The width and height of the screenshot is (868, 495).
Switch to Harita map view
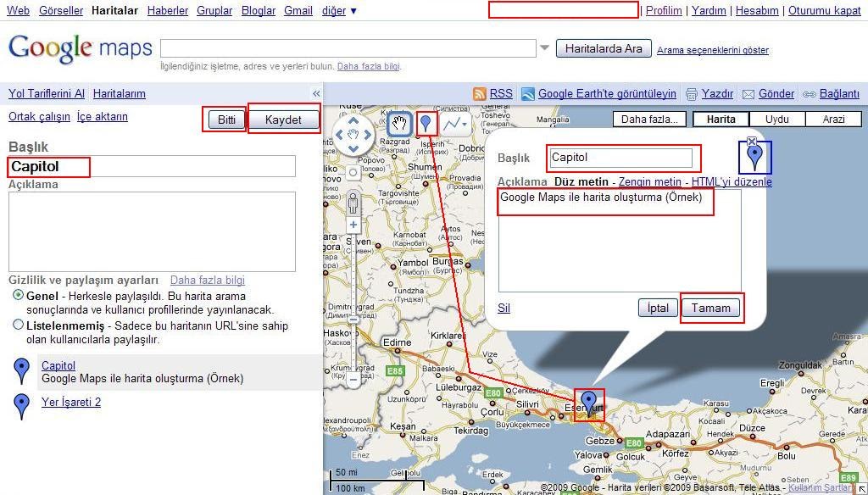click(721, 119)
